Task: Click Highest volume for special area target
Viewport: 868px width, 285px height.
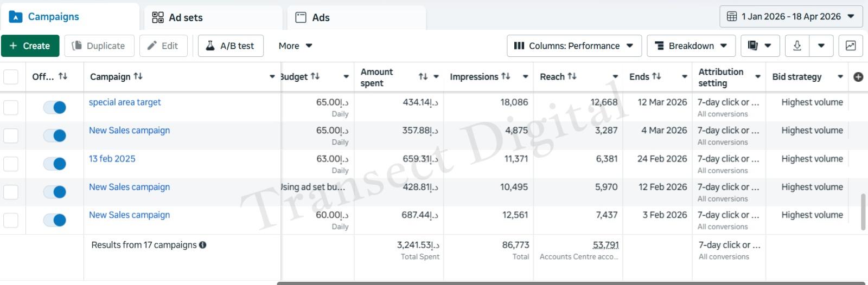Action: click(x=812, y=102)
